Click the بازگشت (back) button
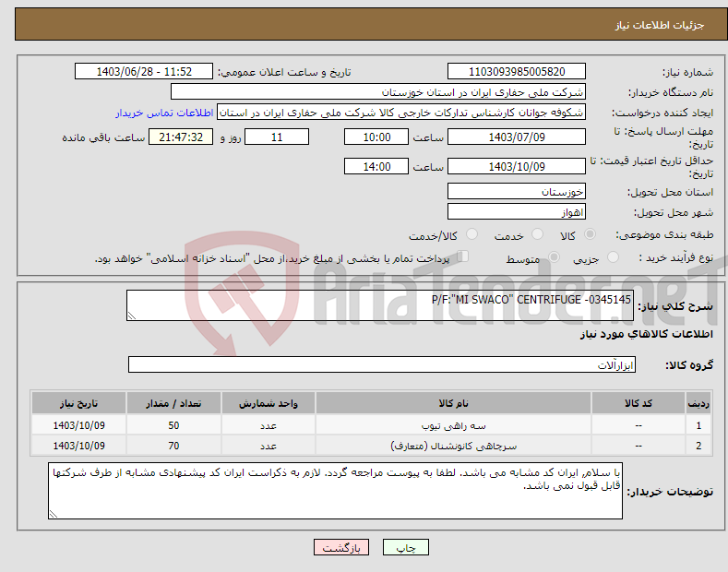 click(341, 547)
